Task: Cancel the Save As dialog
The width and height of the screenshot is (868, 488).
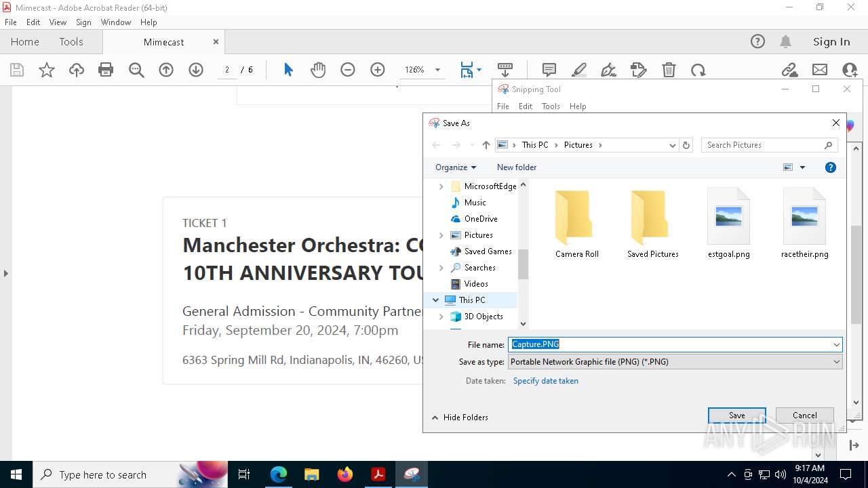Action: click(x=805, y=415)
